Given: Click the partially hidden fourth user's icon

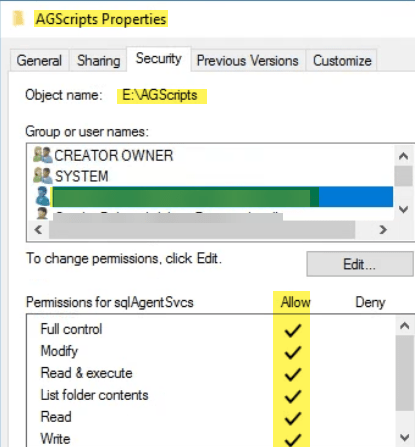Looking at the screenshot, I should [x=42, y=213].
